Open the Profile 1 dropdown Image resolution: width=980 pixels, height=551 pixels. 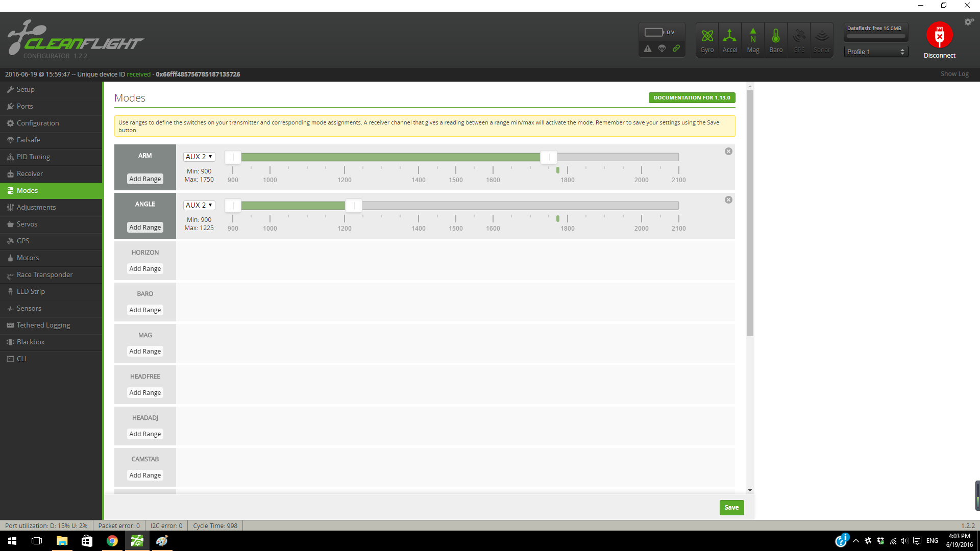tap(876, 52)
